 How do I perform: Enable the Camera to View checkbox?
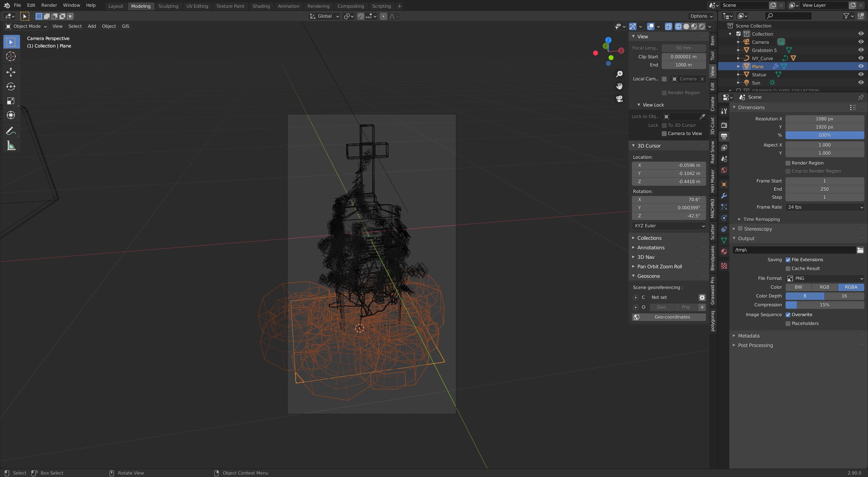point(664,134)
